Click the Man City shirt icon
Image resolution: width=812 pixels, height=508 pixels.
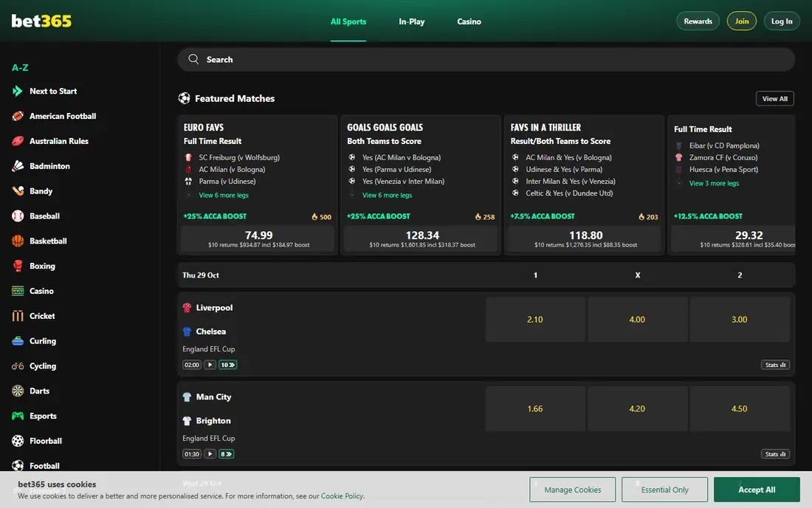pyautogui.click(x=187, y=397)
